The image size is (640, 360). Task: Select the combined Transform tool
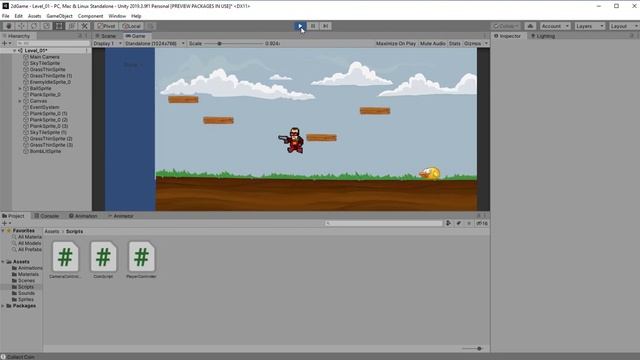pos(72,26)
